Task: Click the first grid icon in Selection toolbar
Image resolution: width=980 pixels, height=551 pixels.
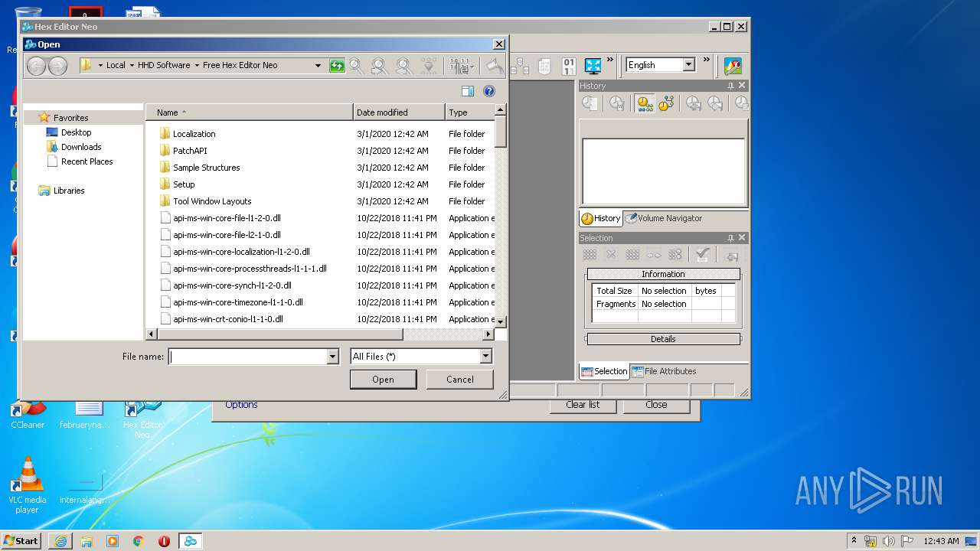Action: [590, 255]
